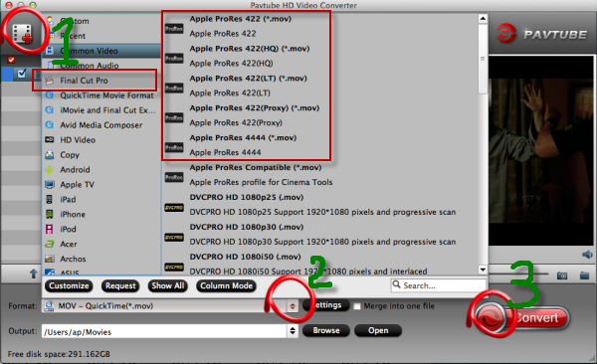Toggle the red select-all checkbox
Image resolution: width=597 pixels, height=364 pixels.
(x=11, y=60)
